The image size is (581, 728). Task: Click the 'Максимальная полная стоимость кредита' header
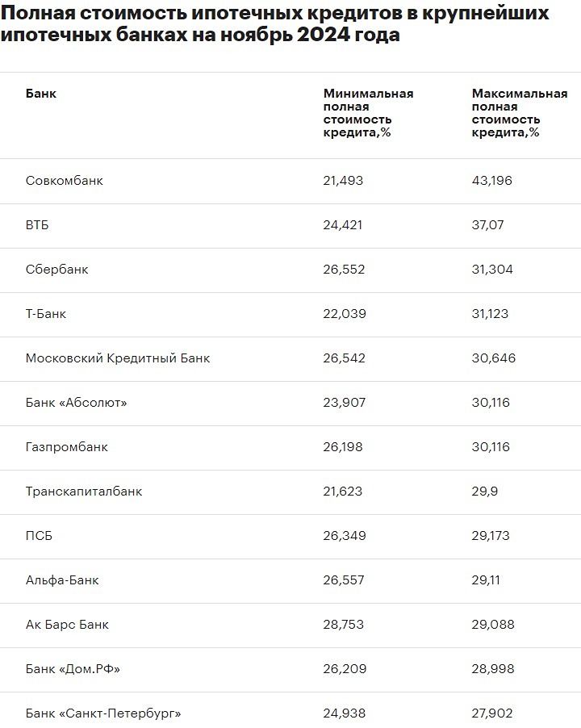(519, 113)
